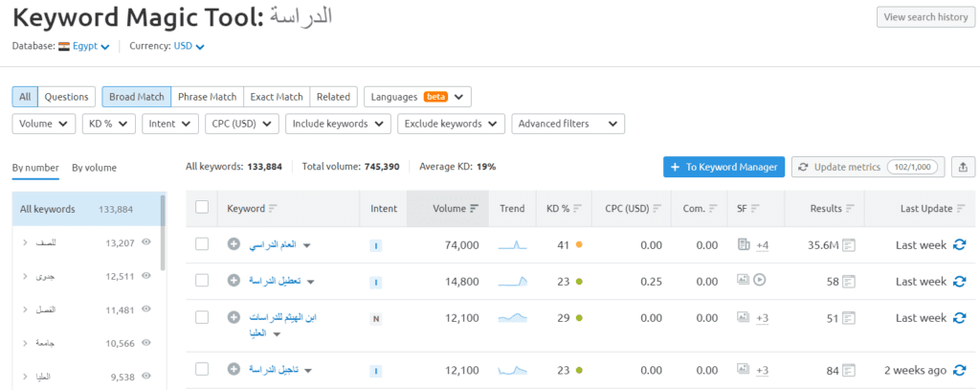
Task: Add the 74,000 volume keyword with plus icon
Action: pos(234,244)
